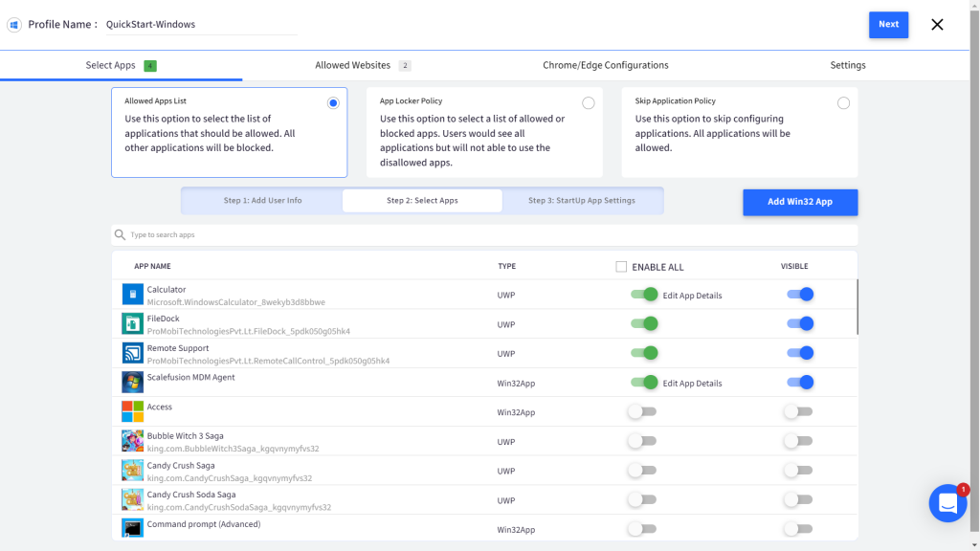Open Edit App Details for Scalefusion MDM Agent
The height and width of the screenshot is (551, 980).
(693, 384)
